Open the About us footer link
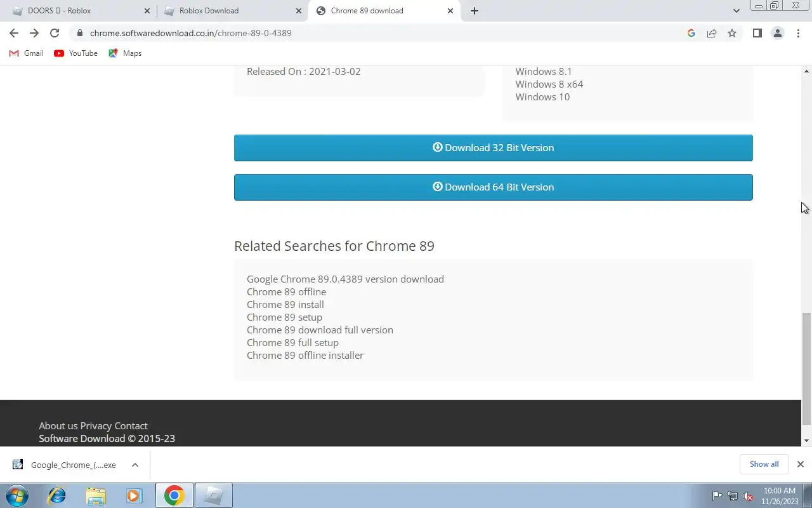The width and height of the screenshot is (812, 508). 58,426
